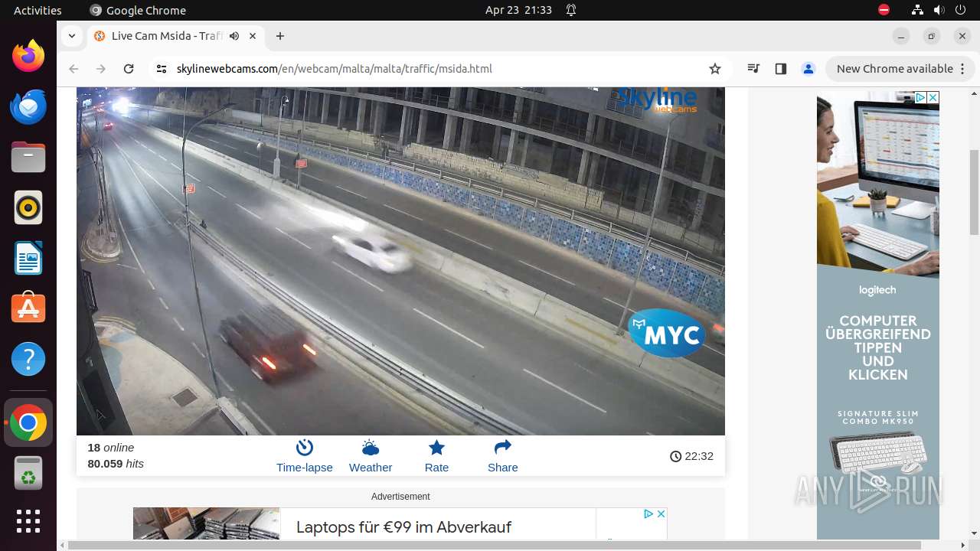The height and width of the screenshot is (551, 980).
Task: Open the Time-lapse view
Action: coord(305,457)
